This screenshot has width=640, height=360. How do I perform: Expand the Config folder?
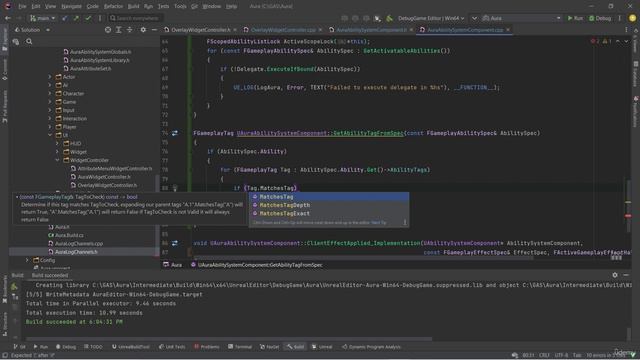click(x=27, y=260)
